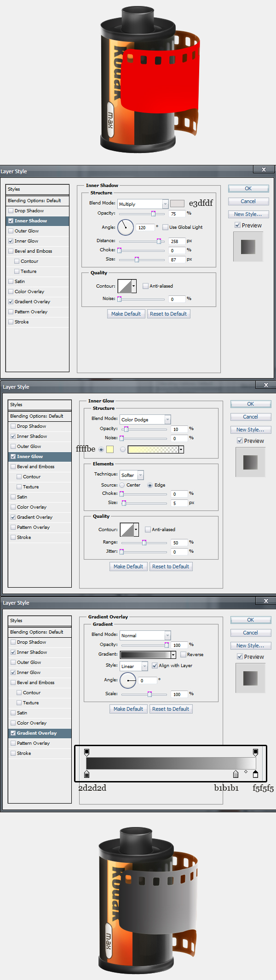
Task: Select the f5f5f5 color stop on gradient bar
Action: (x=256, y=775)
